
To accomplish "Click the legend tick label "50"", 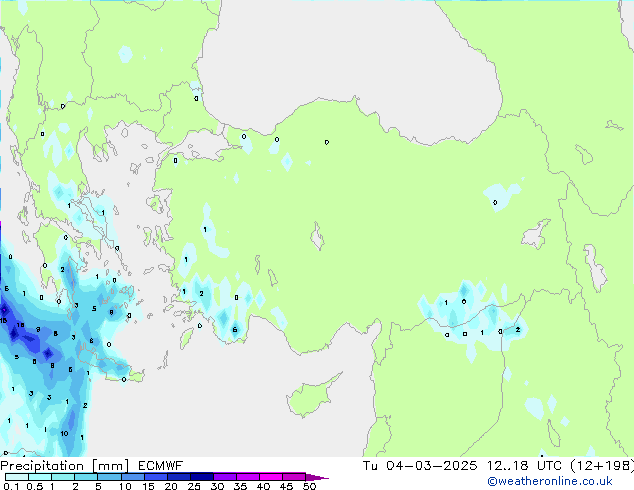I will [x=309, y=486].
